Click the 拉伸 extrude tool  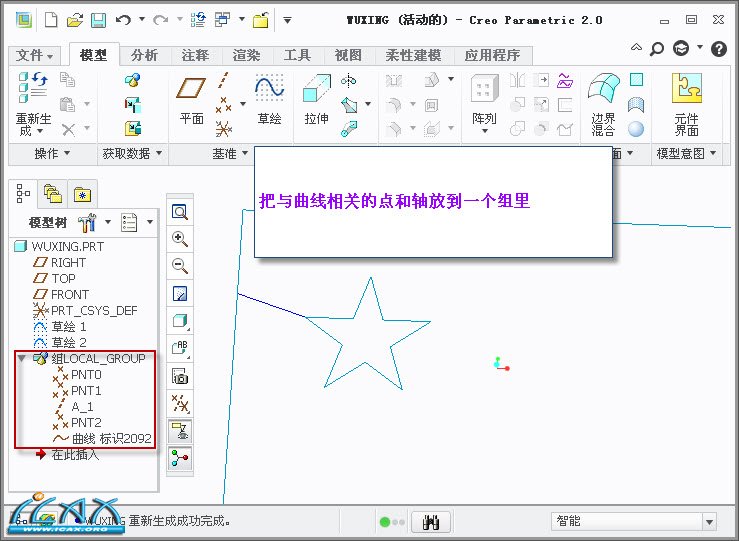316,100
